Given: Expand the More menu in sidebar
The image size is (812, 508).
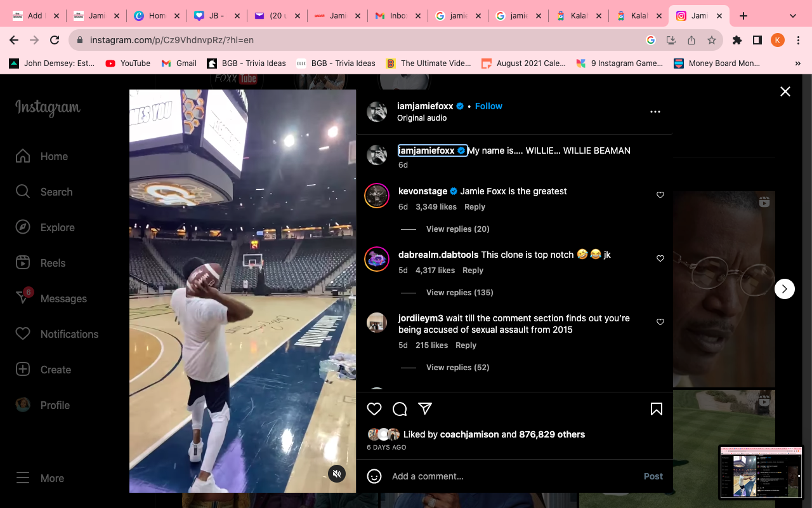Looking at the screenshot, I should 40,478.
